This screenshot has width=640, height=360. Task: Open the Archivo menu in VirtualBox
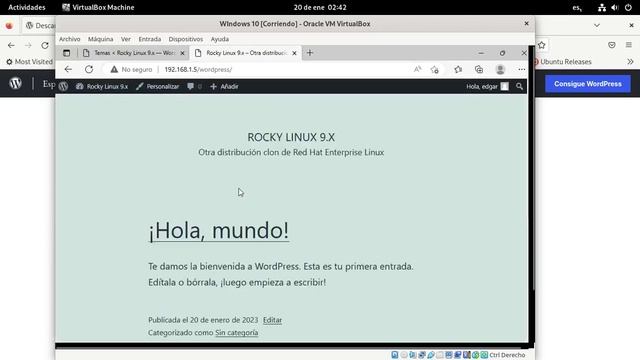(x=69, y=39)
